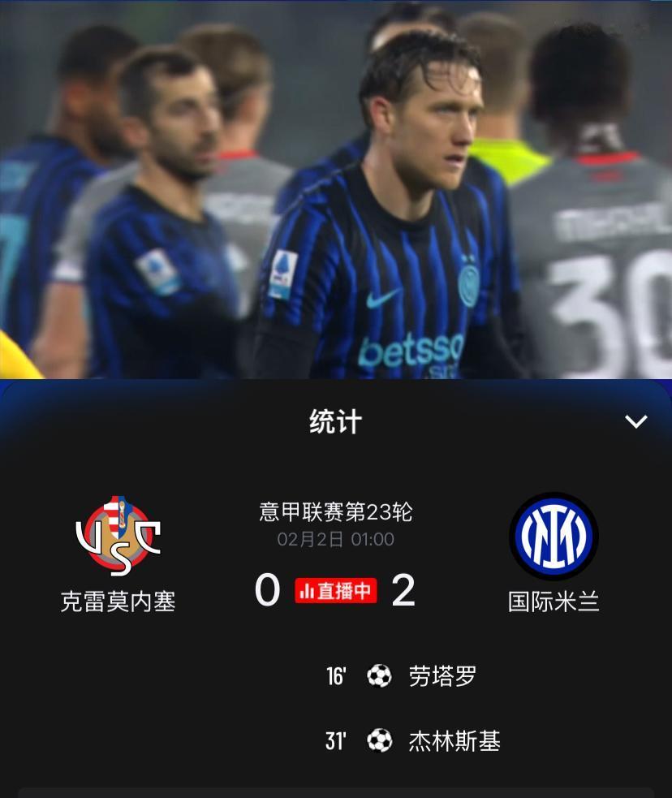Image resolution: width=672 pixels, height=798 pixels.
Task: Open the 意甲联赛第23轮 league round label
Action: (x=336, y=511)
